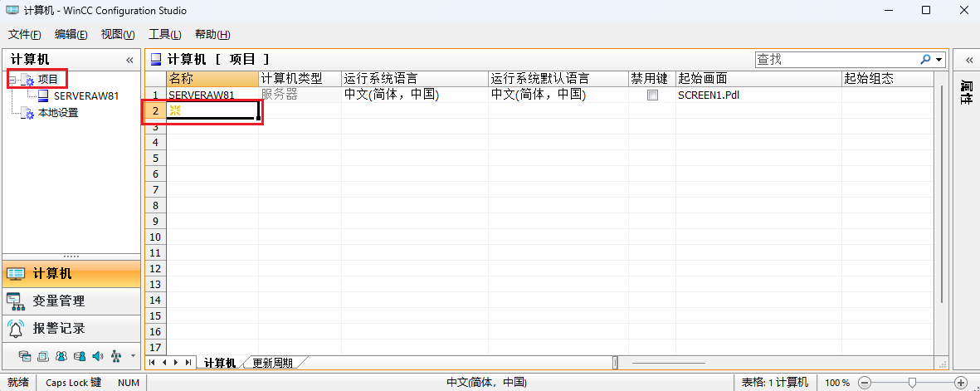The width and height of the screenshot is (980, 391).
Task: Switch to the 计算机 sheet tab
Action: [220, 363]
